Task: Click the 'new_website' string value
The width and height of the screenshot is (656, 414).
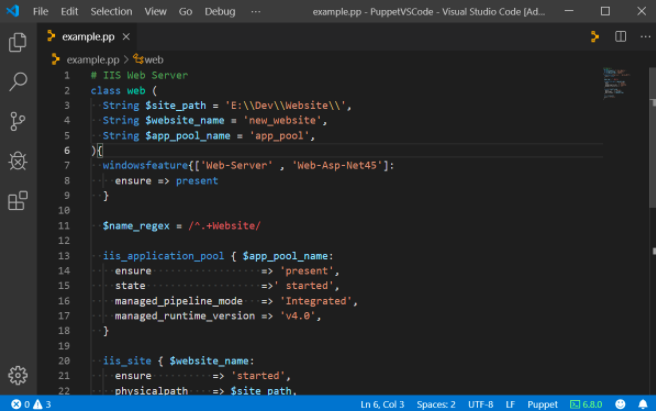Action: pyautogui.click(x=285, y=120)
